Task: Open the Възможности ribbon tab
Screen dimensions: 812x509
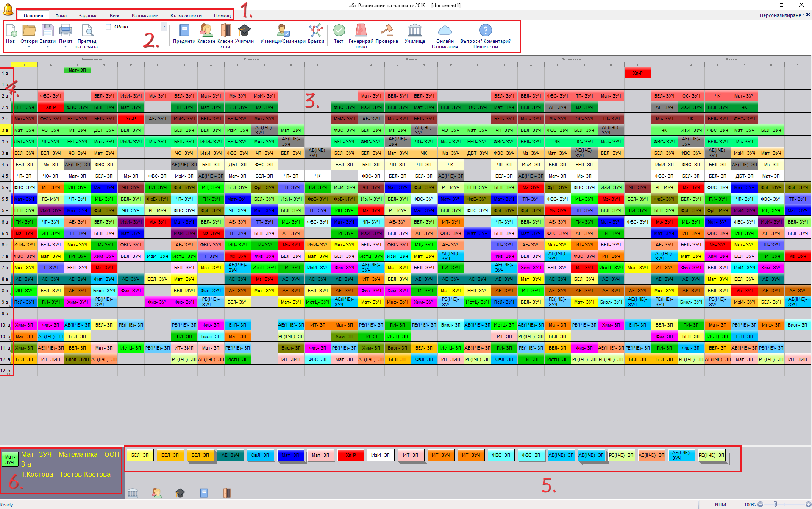Action: coord(186,16)
